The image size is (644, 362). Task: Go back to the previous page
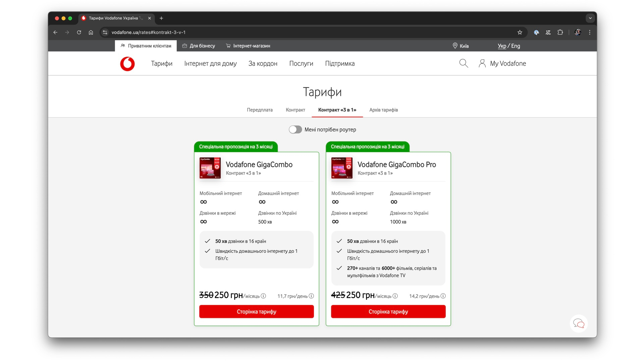[x=55, y=33]
